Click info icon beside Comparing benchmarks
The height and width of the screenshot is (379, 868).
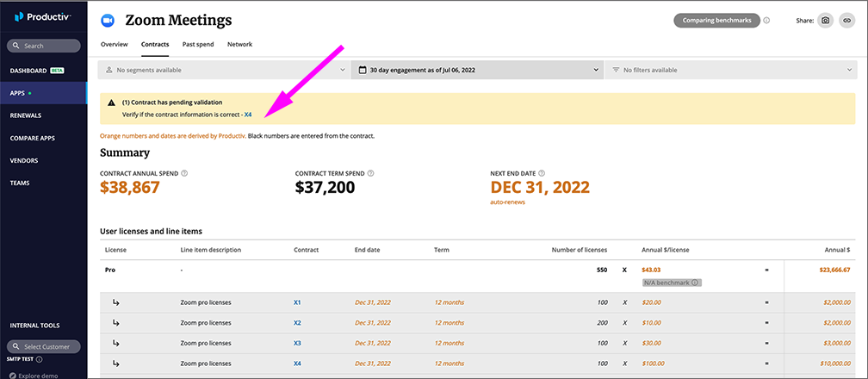tap(766, 21)
